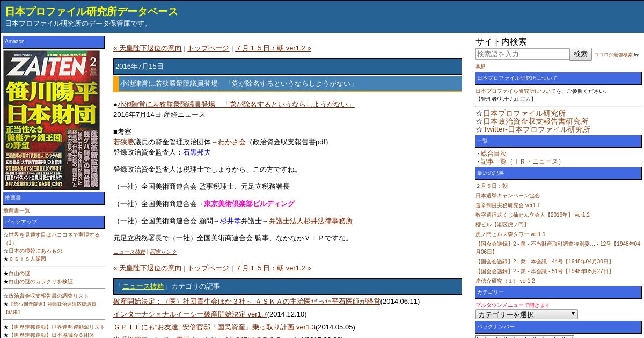Open the ココログ最強検索 link
Viewport: 644px width, 338px height.
coord(613,55)
